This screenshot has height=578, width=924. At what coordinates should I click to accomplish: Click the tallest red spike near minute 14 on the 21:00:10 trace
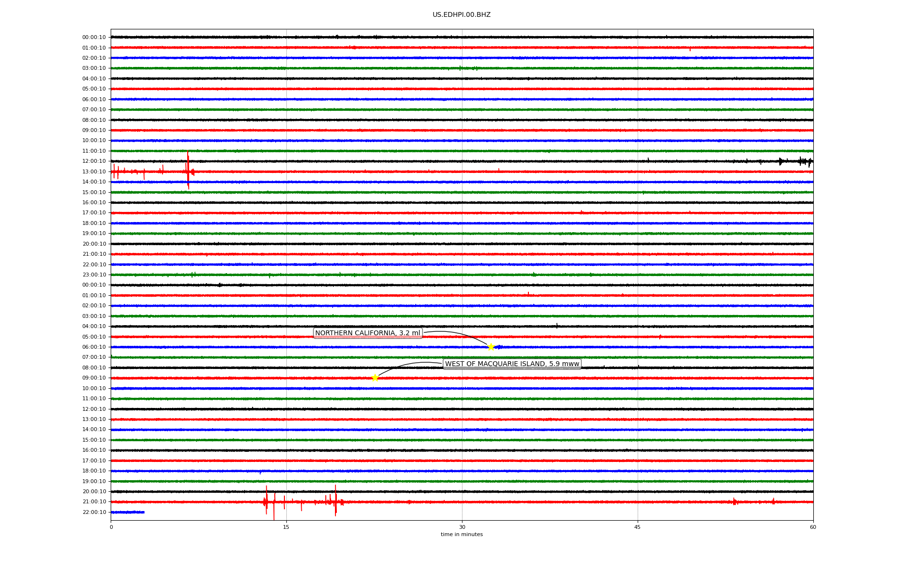point(274,507)
